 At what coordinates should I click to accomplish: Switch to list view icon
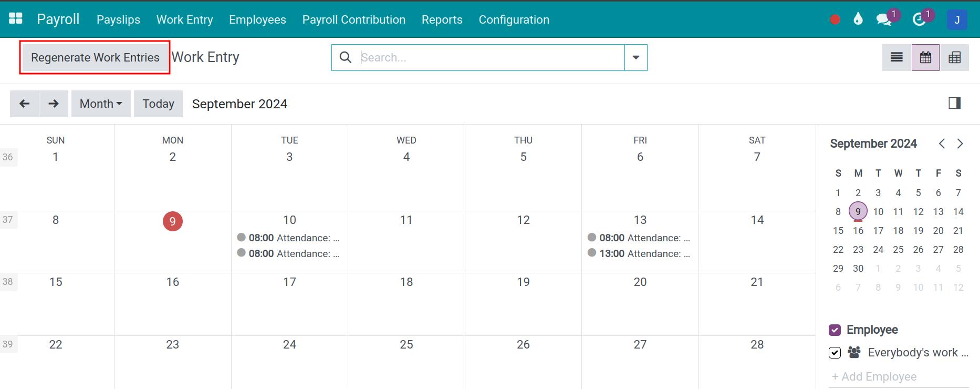pos(896,57)
